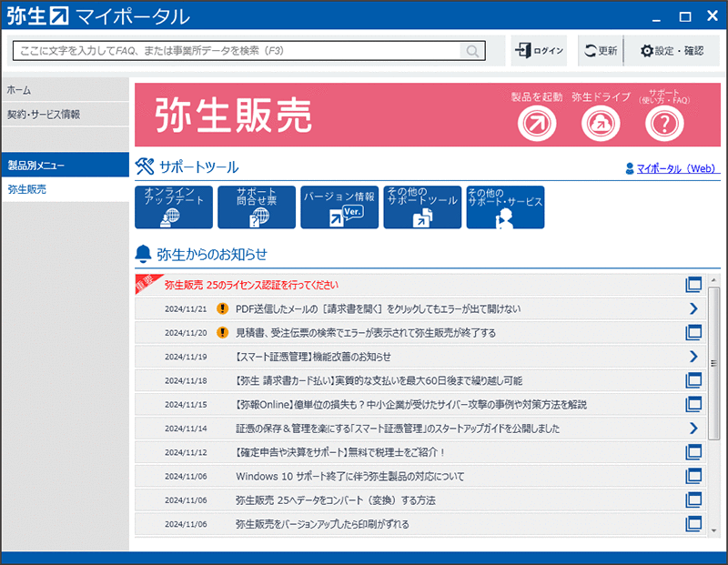Click the notice list scrollbar thumb

(713, 363)
